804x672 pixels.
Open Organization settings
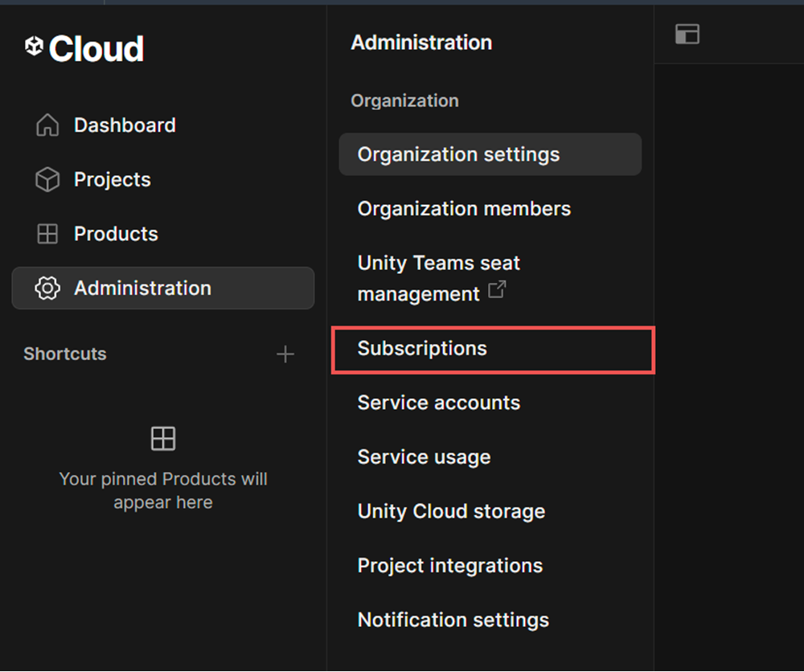click(458, 154)
